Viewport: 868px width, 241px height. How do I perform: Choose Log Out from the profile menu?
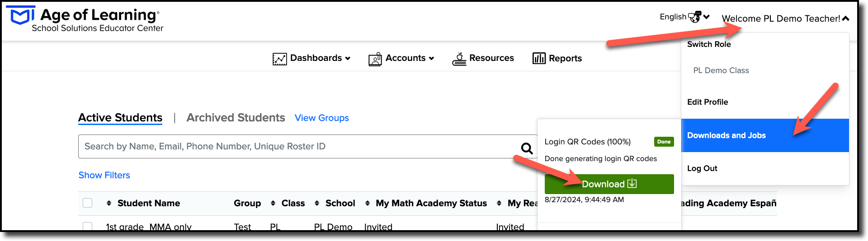pos(702,168)
